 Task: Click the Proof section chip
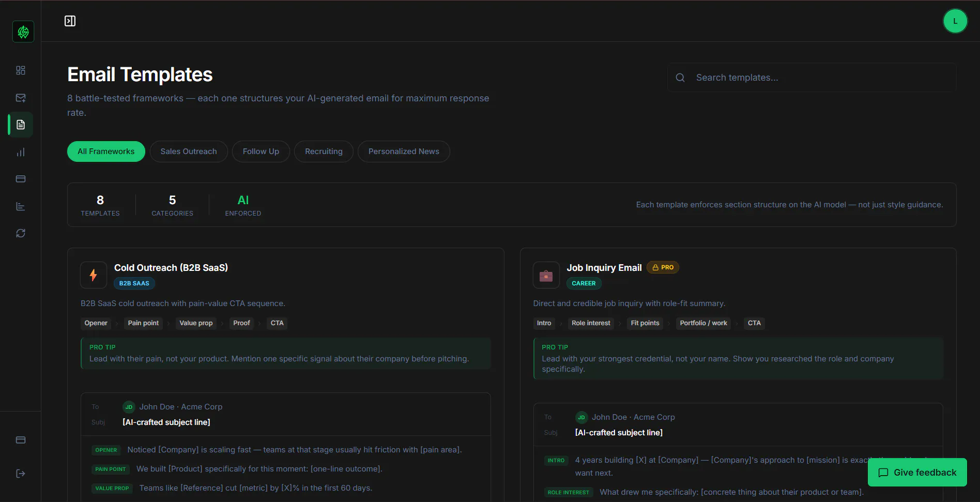241,323
